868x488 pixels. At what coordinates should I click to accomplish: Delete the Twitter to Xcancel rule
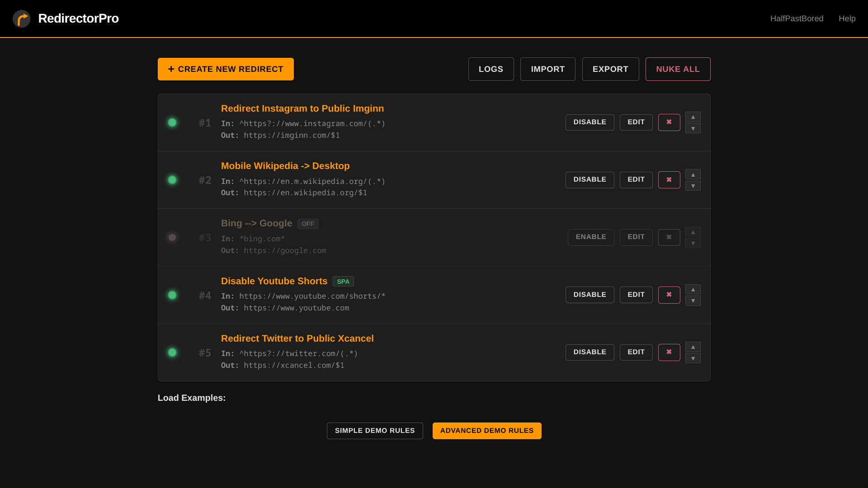pyautogui.click(x=669, y=352)
